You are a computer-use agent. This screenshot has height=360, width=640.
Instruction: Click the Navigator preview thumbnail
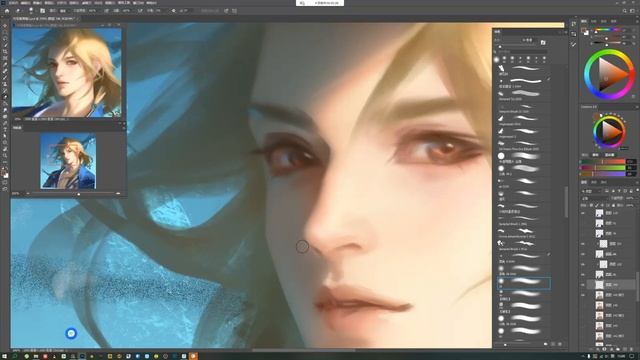[x=68, y=161]
